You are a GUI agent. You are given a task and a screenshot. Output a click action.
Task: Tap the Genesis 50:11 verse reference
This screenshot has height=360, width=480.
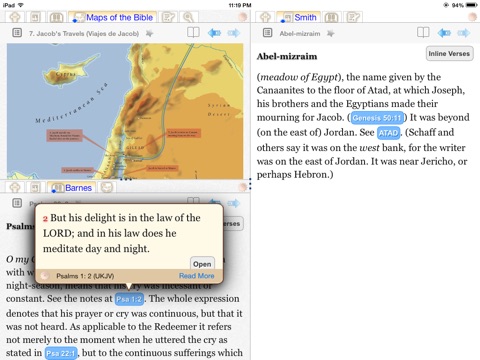377,118
